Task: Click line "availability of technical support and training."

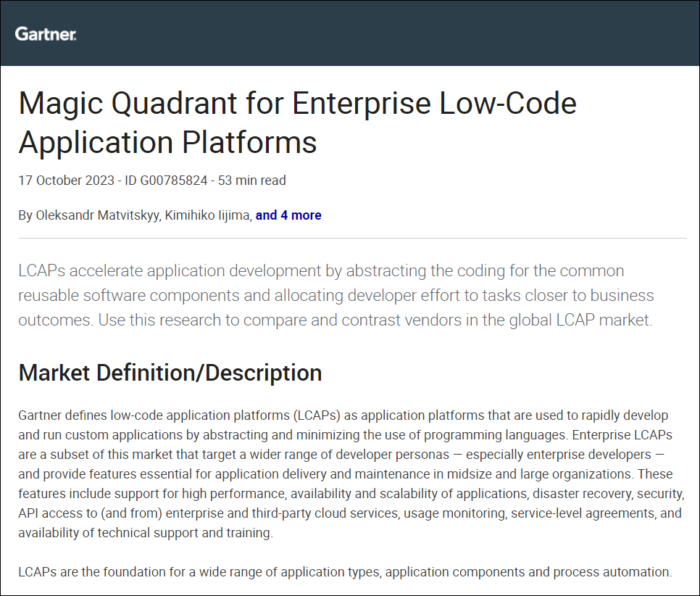Action: pyautogui.click(x=146, y=533)
